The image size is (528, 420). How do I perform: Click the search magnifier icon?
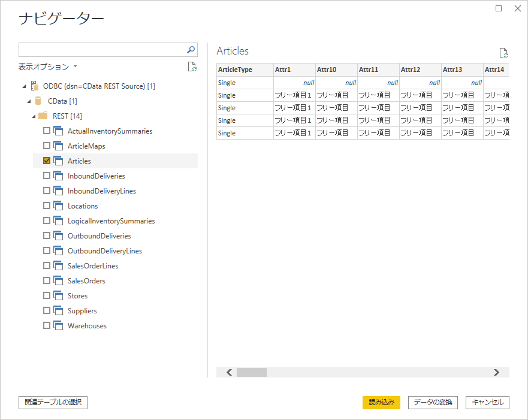pos(191,50)
